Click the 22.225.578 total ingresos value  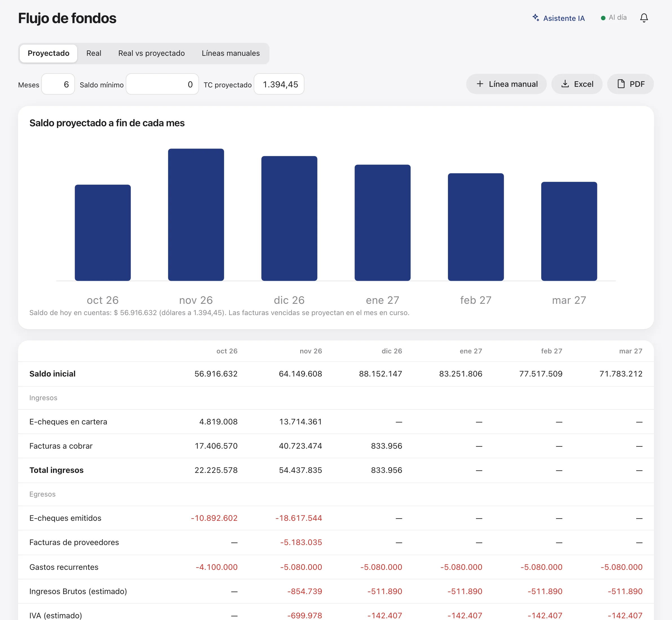pyautogui.click(x=216, y=470)
